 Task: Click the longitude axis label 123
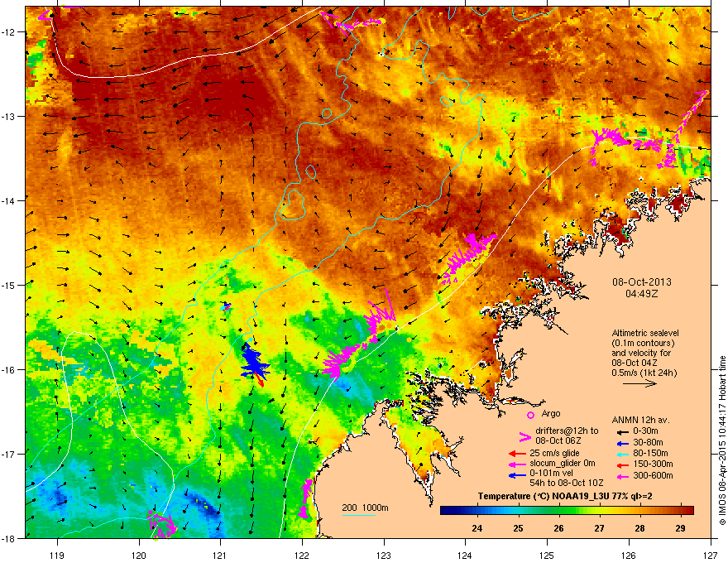[x=384, y=555]
